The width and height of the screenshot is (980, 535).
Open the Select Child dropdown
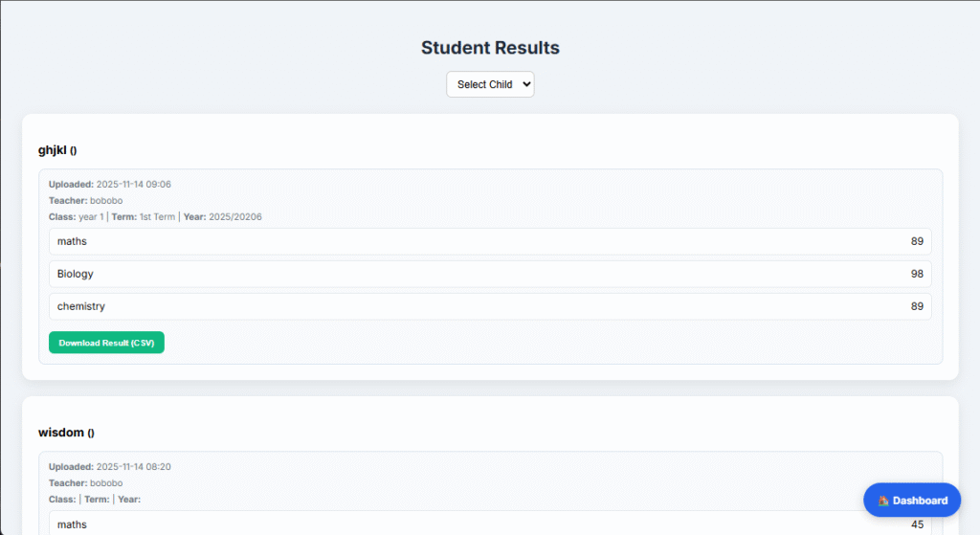tap(489, 84)
